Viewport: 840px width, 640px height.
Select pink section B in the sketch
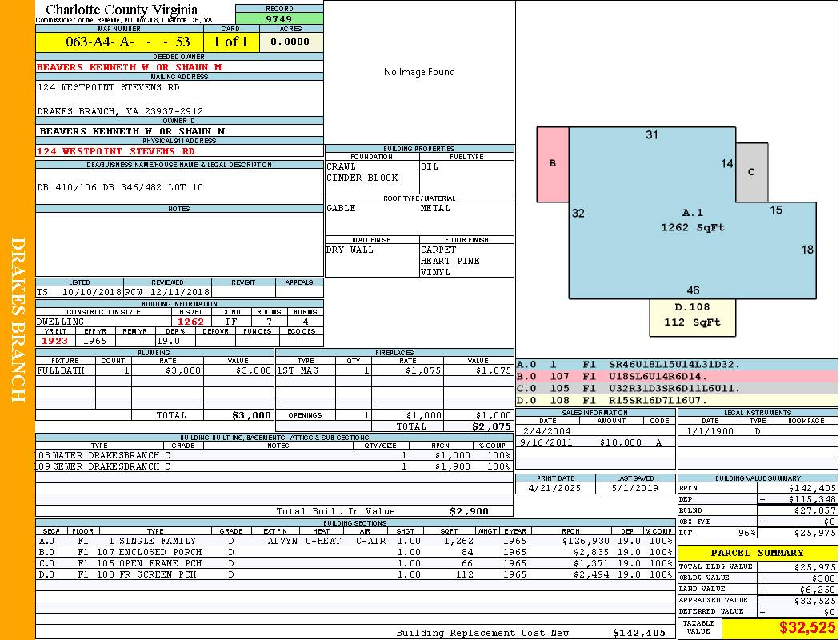click(552, 164)
